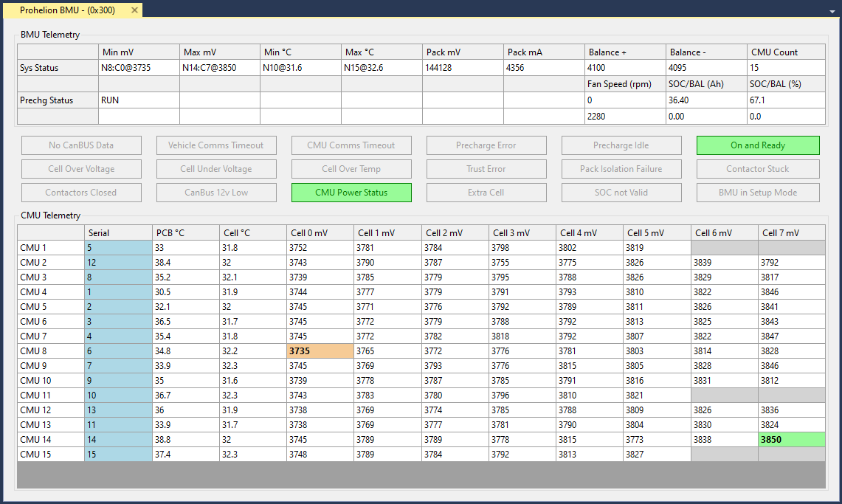This screenshot has width=842, height=504.
Task: Click the Pack mA column header
Action: 544,52
